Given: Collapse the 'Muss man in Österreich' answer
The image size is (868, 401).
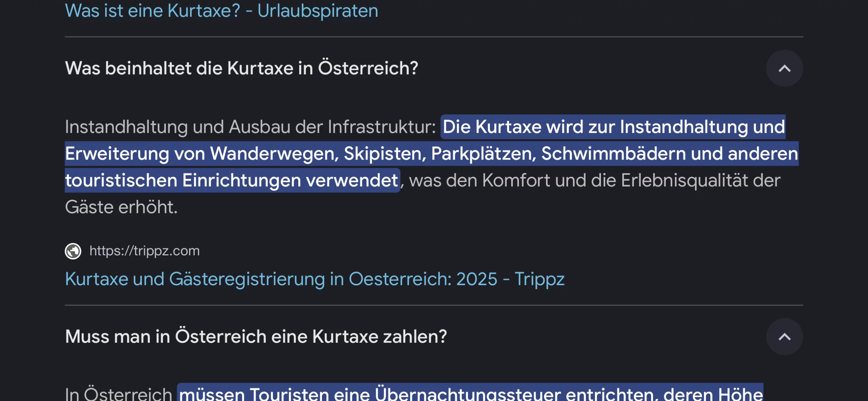Looking at the screenshot, I should pos(784,337).
